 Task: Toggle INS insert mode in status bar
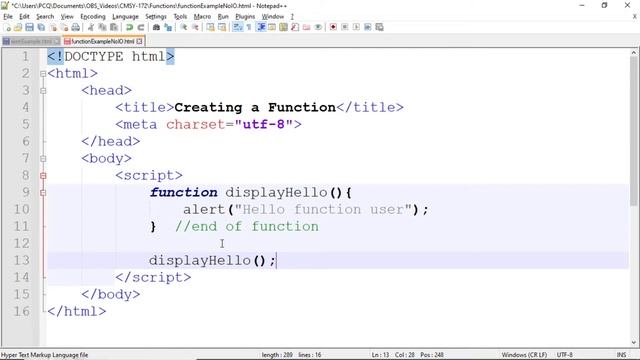621,355
